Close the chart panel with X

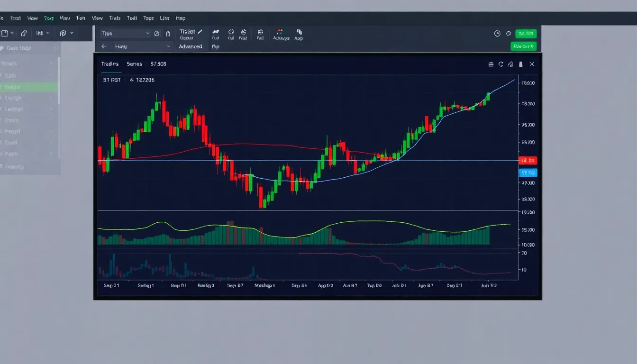pos(532,64)
